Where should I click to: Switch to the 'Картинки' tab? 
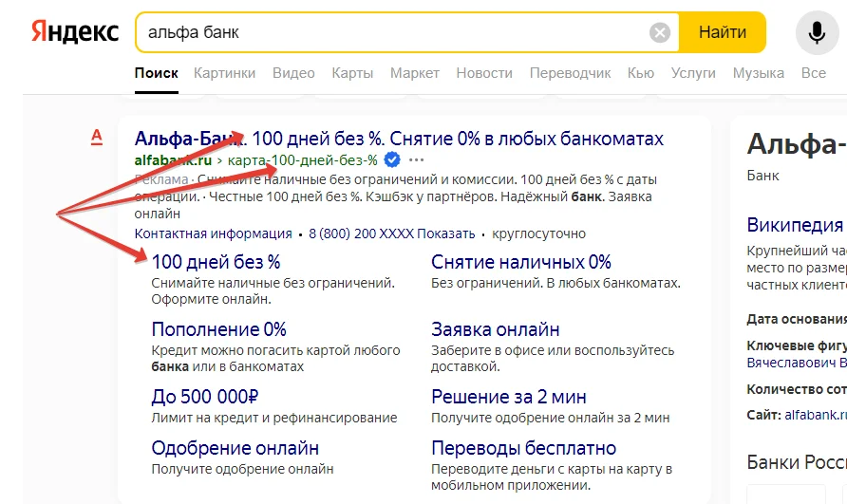pyautogui.click(x=224, y=73)
